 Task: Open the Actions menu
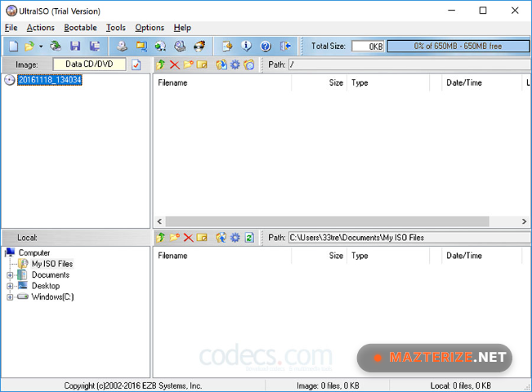point(41,28)
